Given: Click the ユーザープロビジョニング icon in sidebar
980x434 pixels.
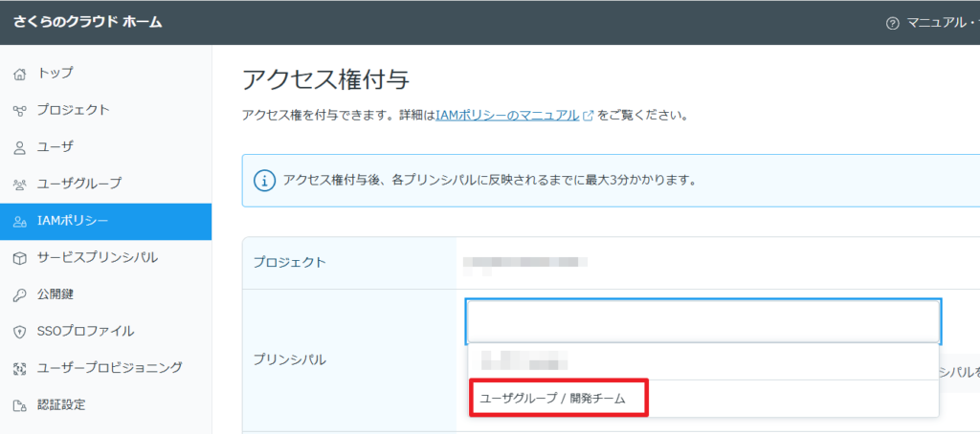Looking at the screenshot, I should click(19, 368).
